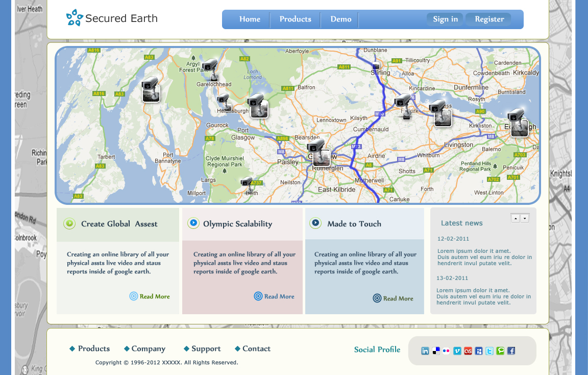Click the Livingston label on the map
This screenshot has width=588, height=375.
[459, 145]
